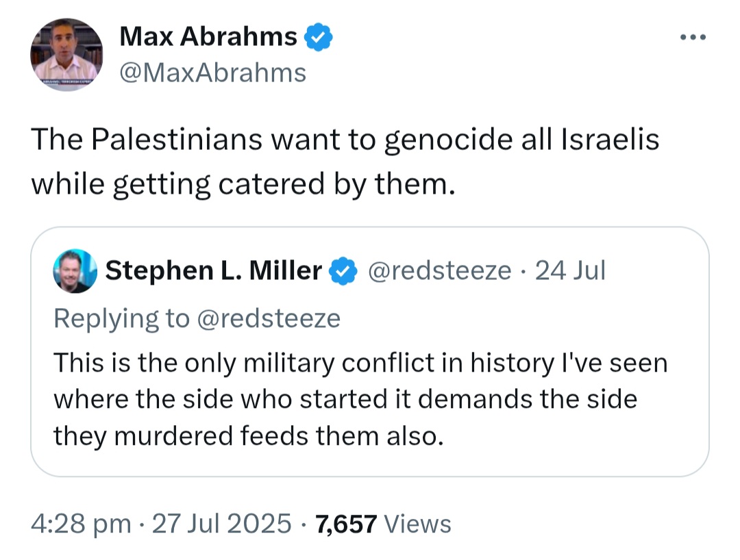Select the word Views in the footer
This screenshot has height=560, width=740.
pyautogui.click(x=418, y=524)
